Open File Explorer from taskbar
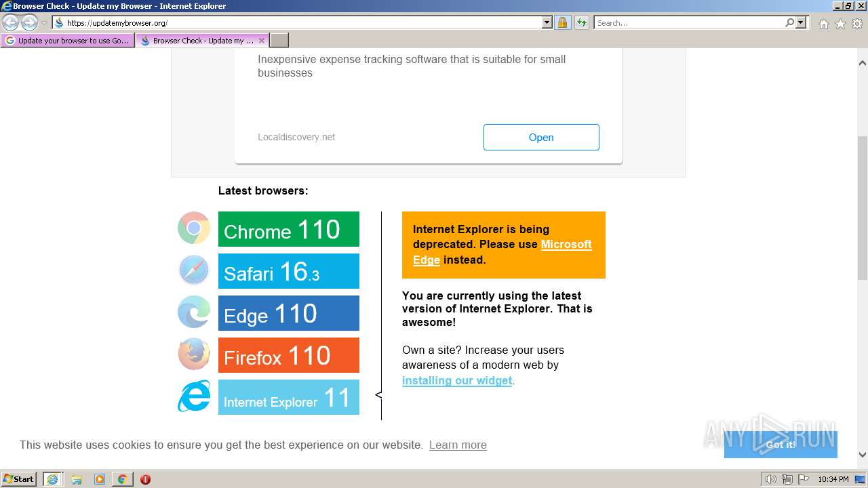Screen dimensions: 868x488 tap(77, 479)
